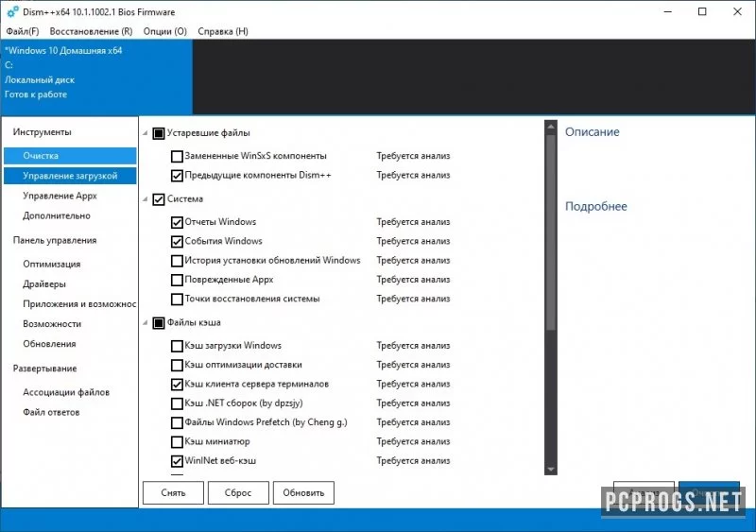Open the Восстановление (R) menu

tap(91, 31)
